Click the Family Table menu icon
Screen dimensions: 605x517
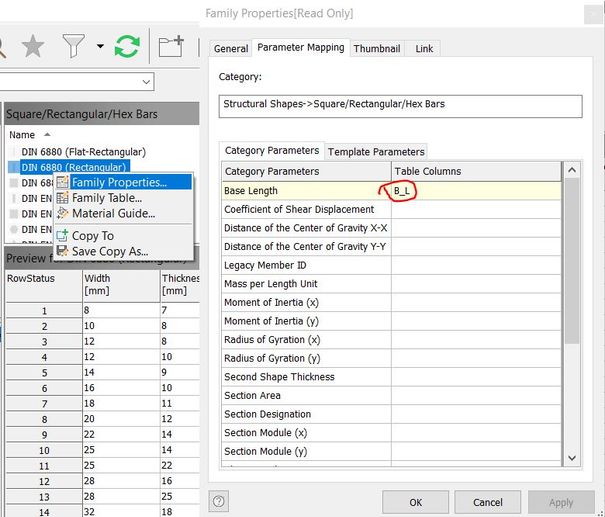pos(62,198)
